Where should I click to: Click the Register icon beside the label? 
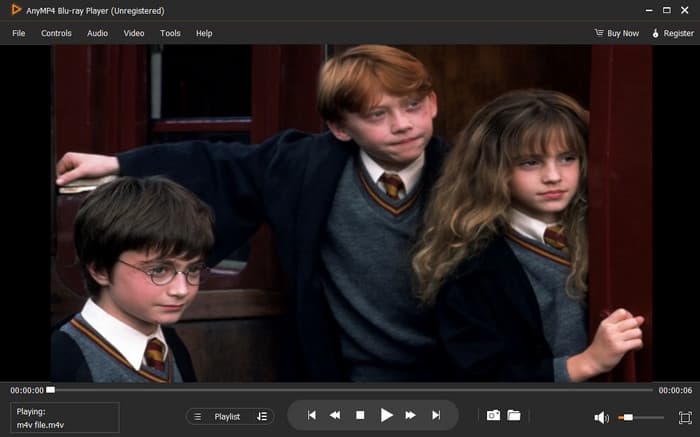[x=655, y=33]
